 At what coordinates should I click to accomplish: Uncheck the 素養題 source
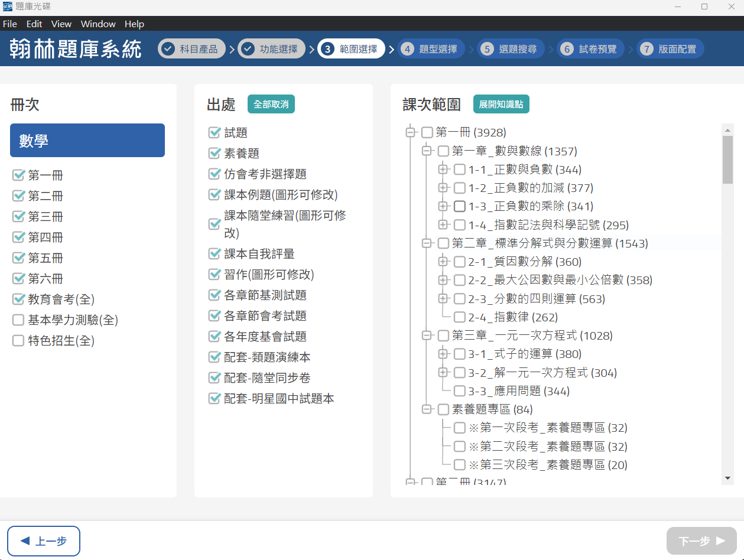pos(215,153)
